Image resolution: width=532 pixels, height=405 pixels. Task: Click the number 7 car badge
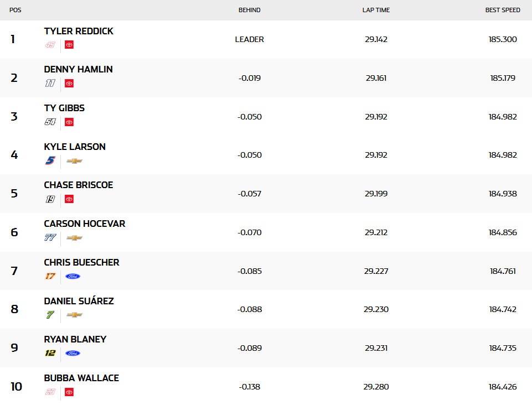click(50, 315)
